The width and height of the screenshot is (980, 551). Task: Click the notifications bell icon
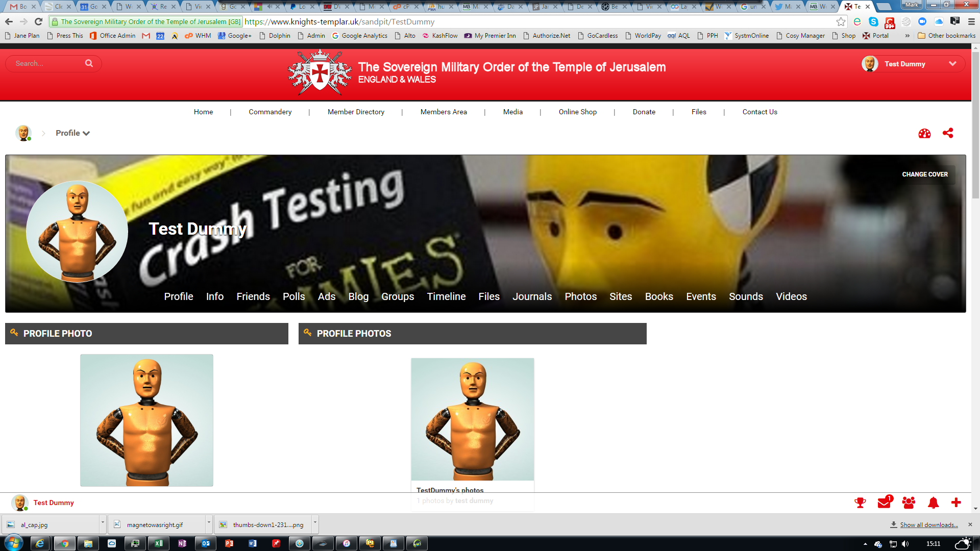pos(933,503)
